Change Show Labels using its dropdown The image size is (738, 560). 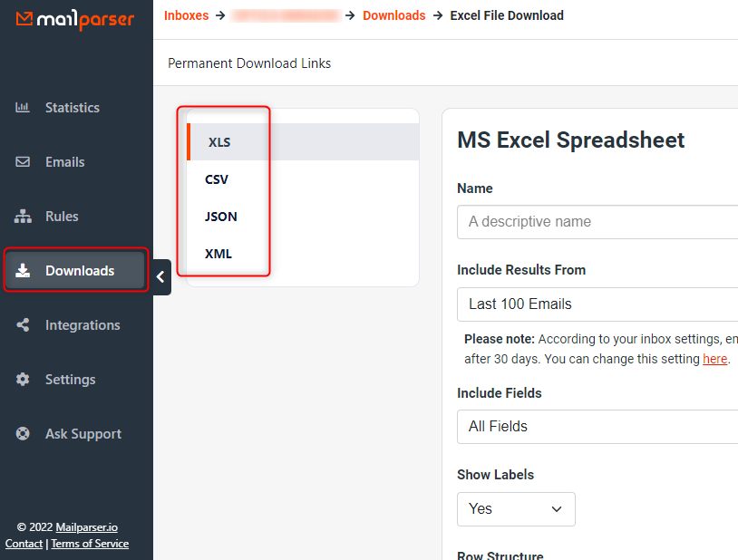(x=516, y=509)
